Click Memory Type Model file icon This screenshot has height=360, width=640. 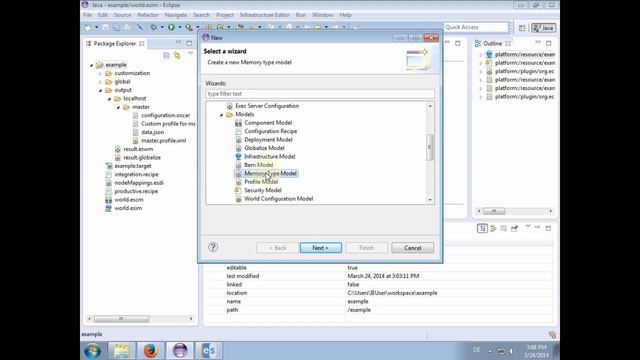[239, 173]
